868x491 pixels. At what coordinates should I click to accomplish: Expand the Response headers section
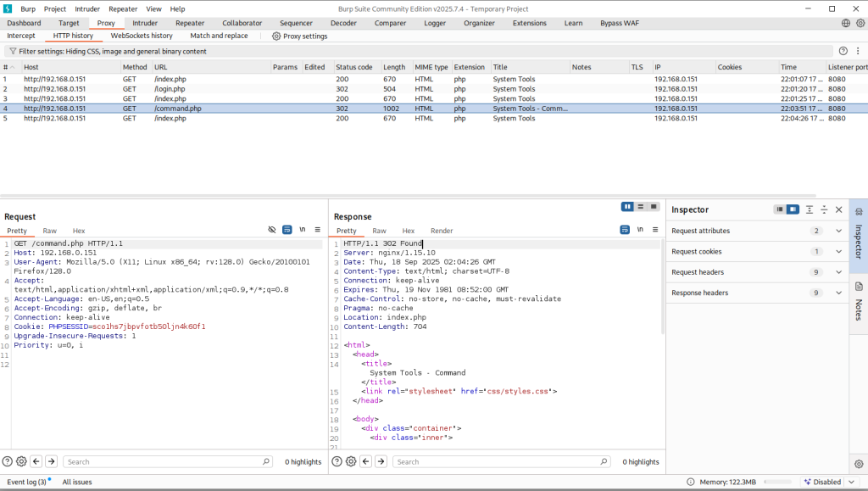coord(838,293)
